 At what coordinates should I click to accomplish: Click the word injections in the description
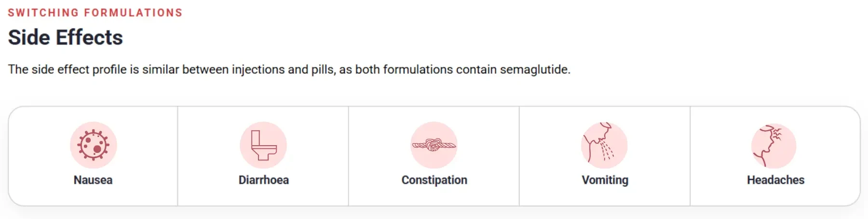258,69
